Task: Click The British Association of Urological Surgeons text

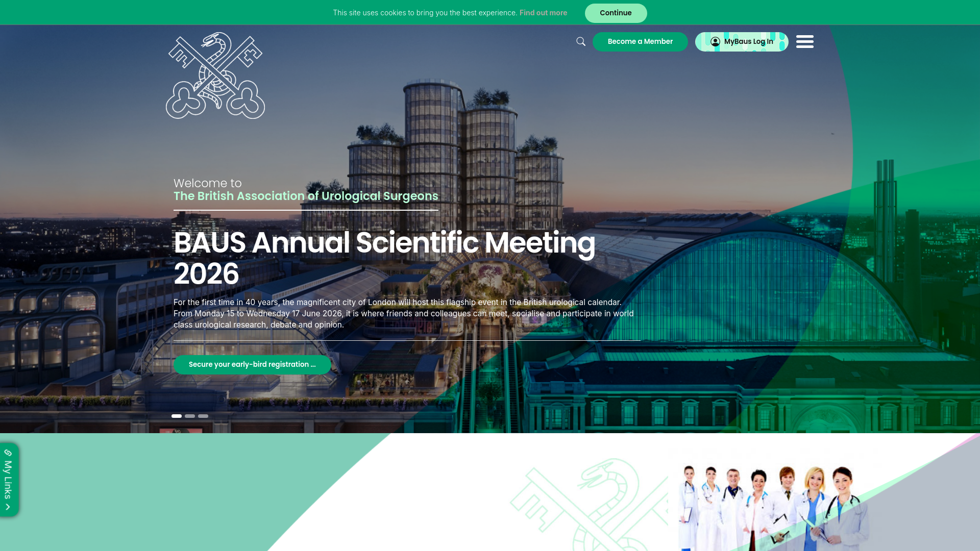Action: [306, 196]
